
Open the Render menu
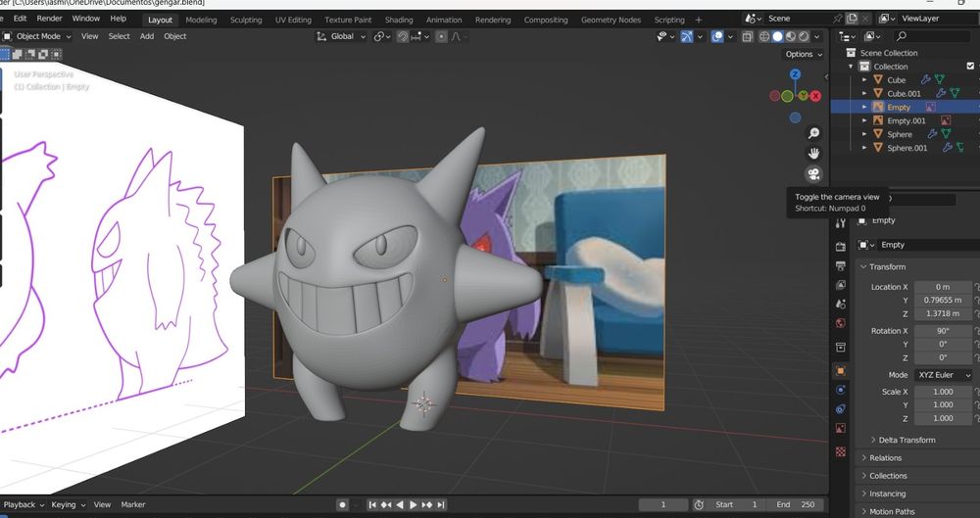(x=49, y=19)
